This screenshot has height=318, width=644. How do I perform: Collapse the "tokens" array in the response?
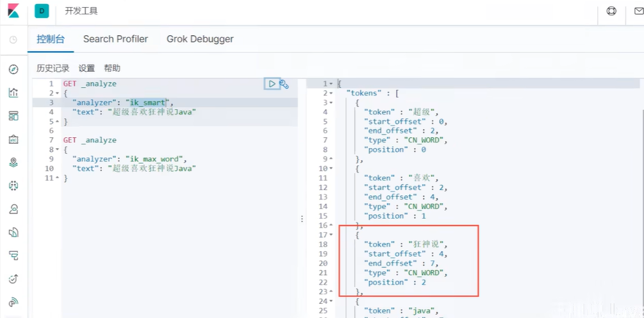click(x=331, y=94)
